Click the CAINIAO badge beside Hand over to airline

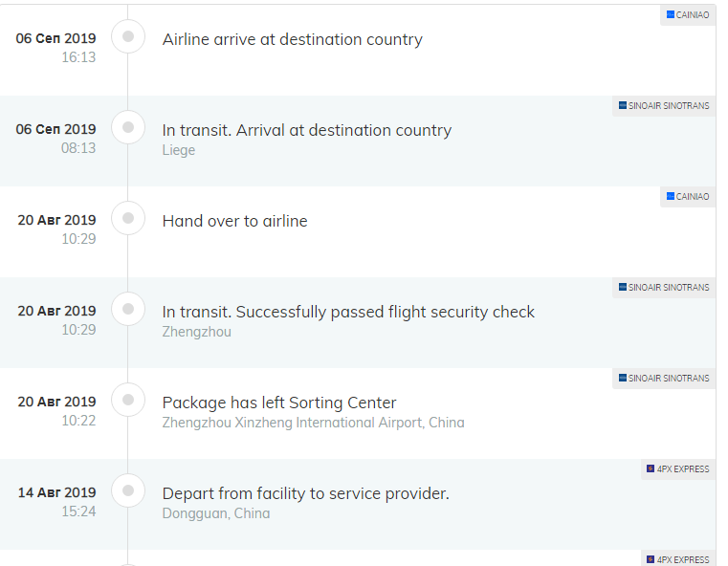pos(688,196)
